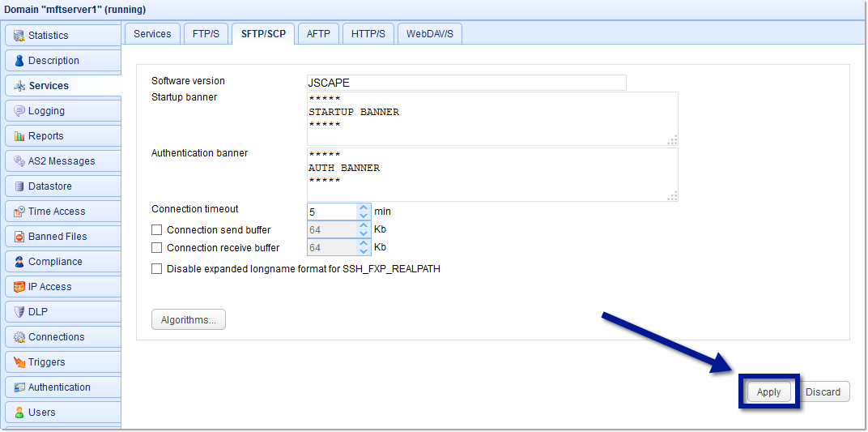Click the Reports bar chart icon

tap(19, 136)
